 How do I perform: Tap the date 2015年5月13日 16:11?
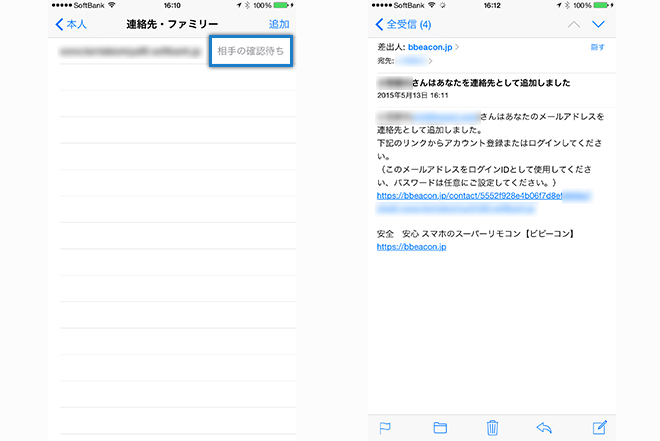(412, 96)
